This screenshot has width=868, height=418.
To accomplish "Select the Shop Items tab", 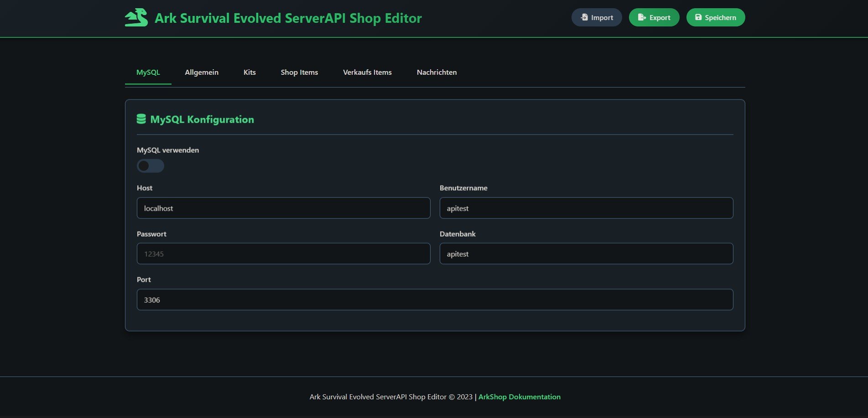I will 299,72.
